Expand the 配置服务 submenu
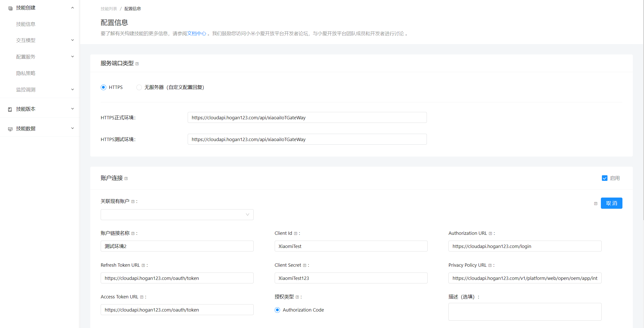The image size is (644, 328). pos(73,56)
